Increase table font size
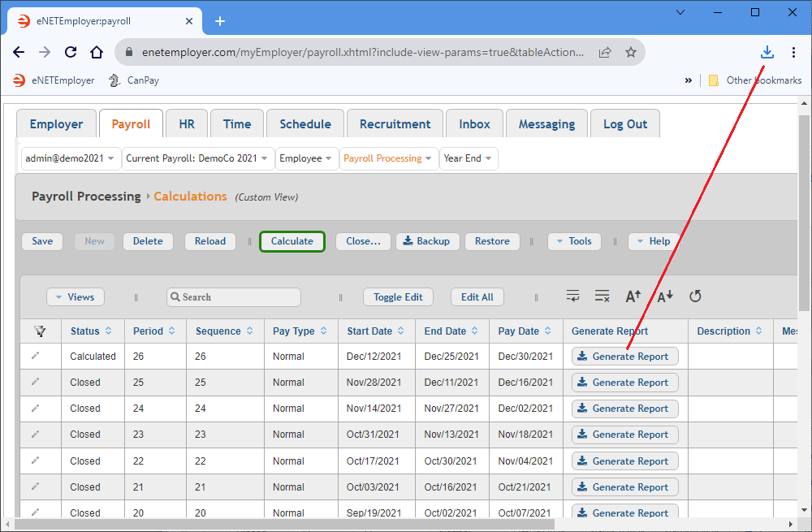The image size is (812, 532). pyautogui.click(x=633, y=296)
